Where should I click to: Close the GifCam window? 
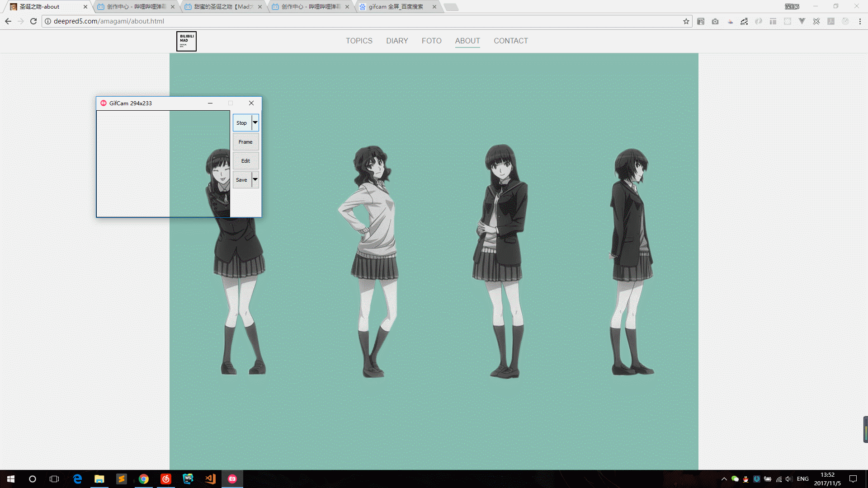[251, 103]
